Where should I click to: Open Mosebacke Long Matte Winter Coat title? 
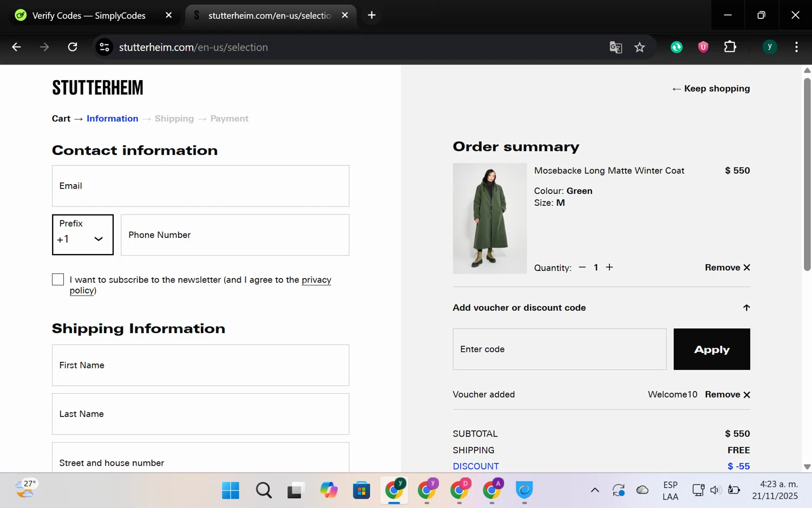tap(609, 171)
